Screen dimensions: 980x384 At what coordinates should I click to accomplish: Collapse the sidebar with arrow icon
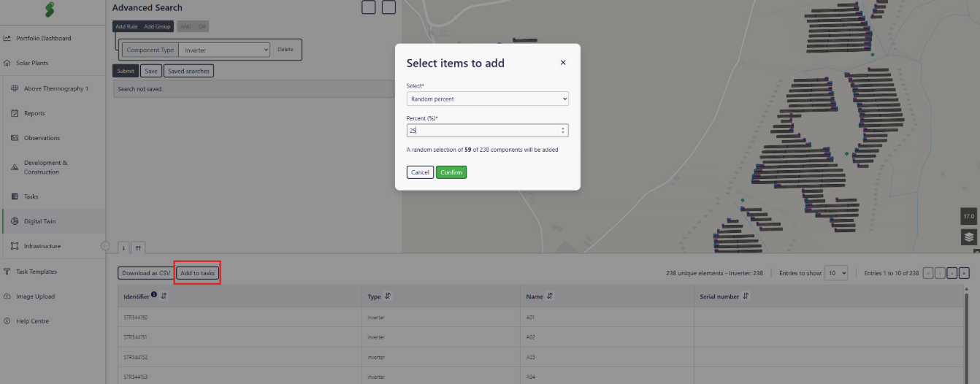click(104, 246)
